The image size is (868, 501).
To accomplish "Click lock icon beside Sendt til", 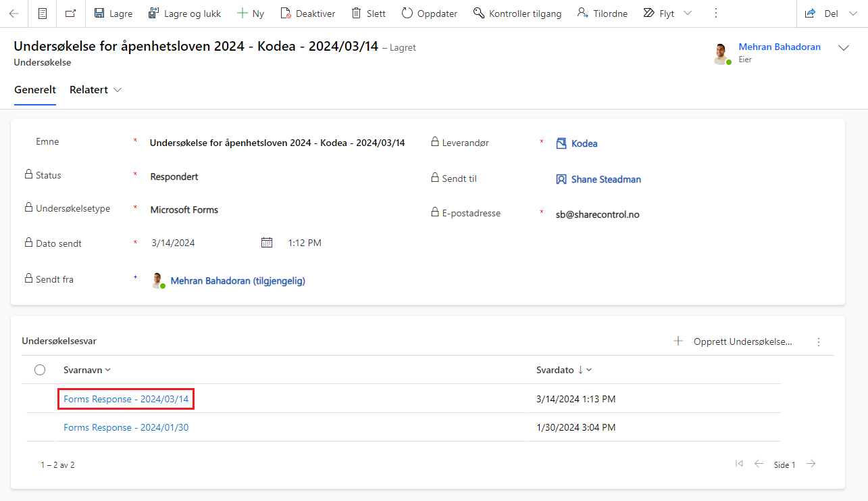I will pyautogui.click(x=436, y=178).
